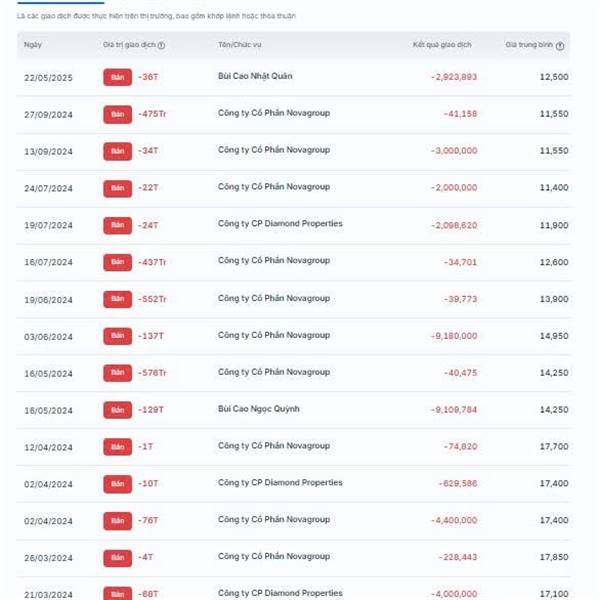Click Kết quả giao dịch column header
This screenshot has height=600, width=600.
442,44
